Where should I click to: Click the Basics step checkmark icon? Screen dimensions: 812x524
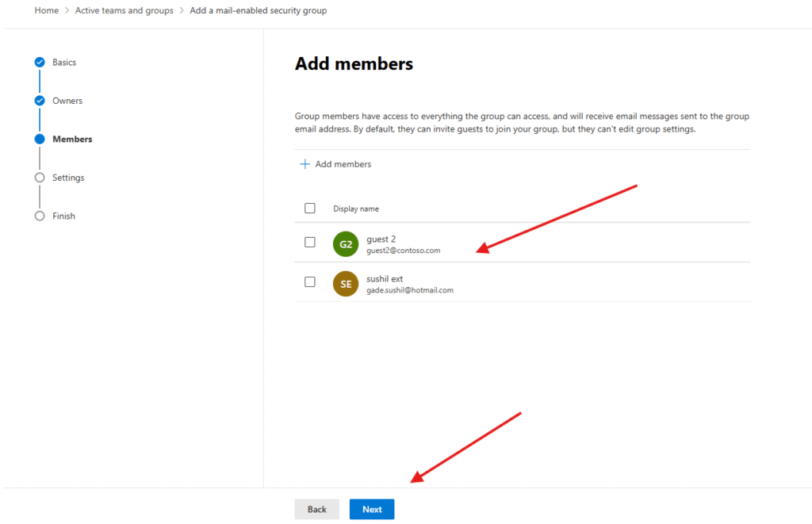[40, 62]
